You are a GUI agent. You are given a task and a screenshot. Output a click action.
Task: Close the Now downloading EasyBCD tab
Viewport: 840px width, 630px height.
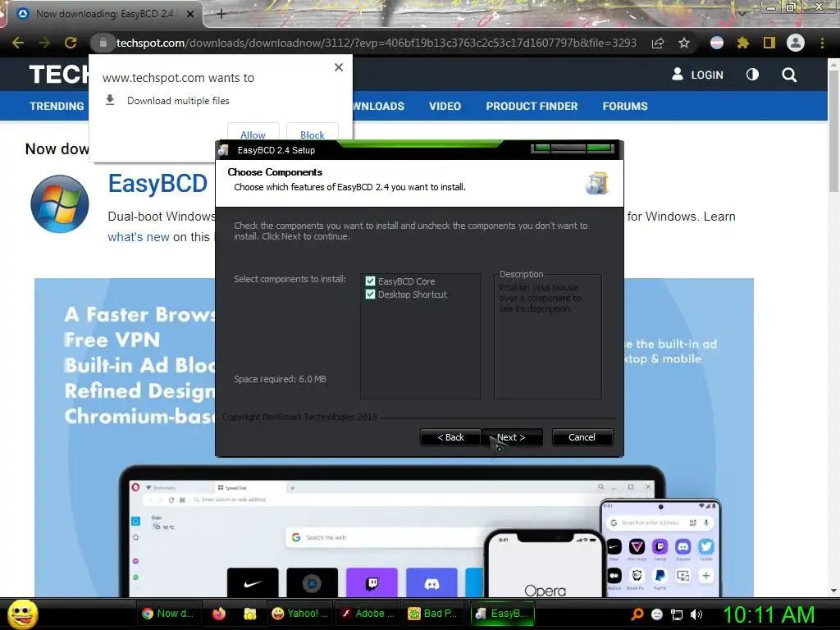pyautogui.click(x=190, y=14)
